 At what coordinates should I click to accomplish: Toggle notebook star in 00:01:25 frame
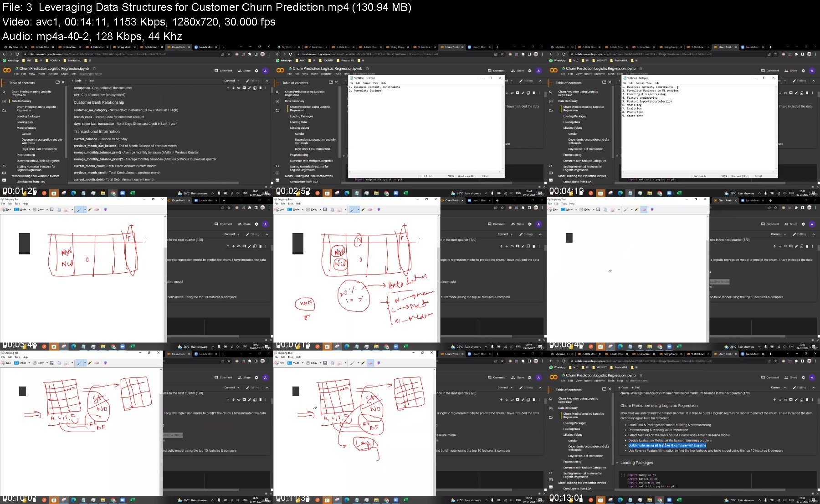[x=94, y=68]
